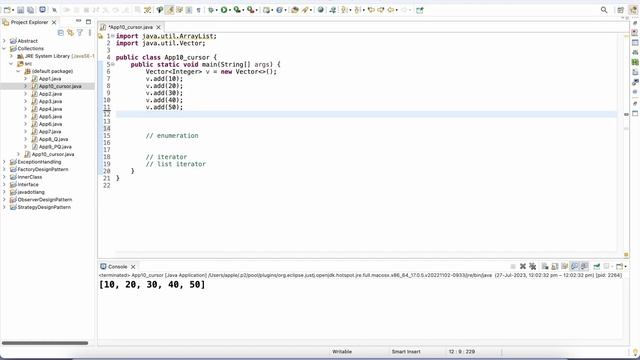Collapse the (default package) node
Image resolution: width=640 pixels, height=360 pixels.
click(x=18, y=71)
